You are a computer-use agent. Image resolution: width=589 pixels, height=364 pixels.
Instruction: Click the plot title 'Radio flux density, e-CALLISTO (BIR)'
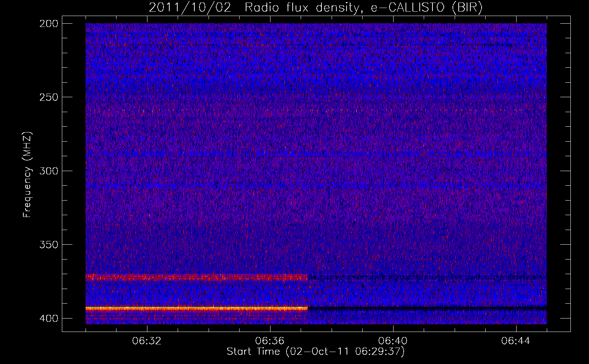click(364, 8)
